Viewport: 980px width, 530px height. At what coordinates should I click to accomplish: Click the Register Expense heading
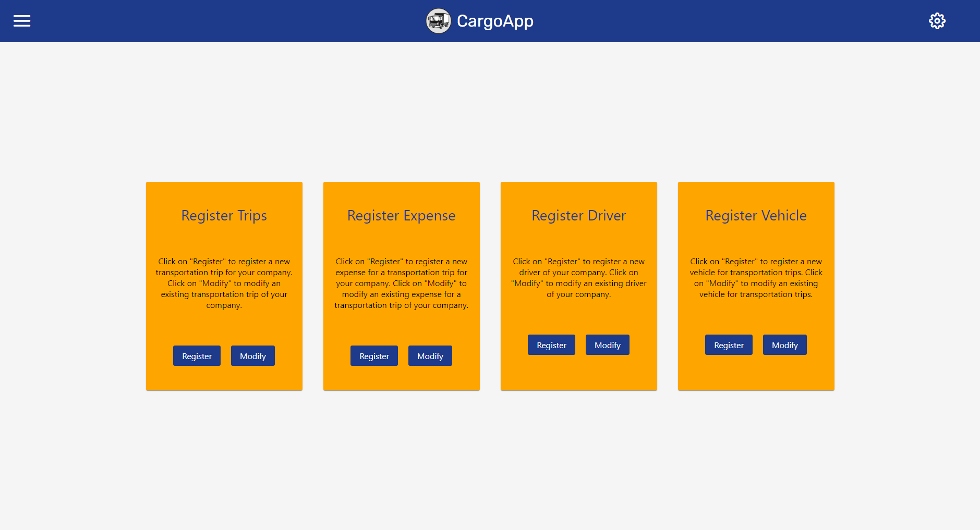402,216
